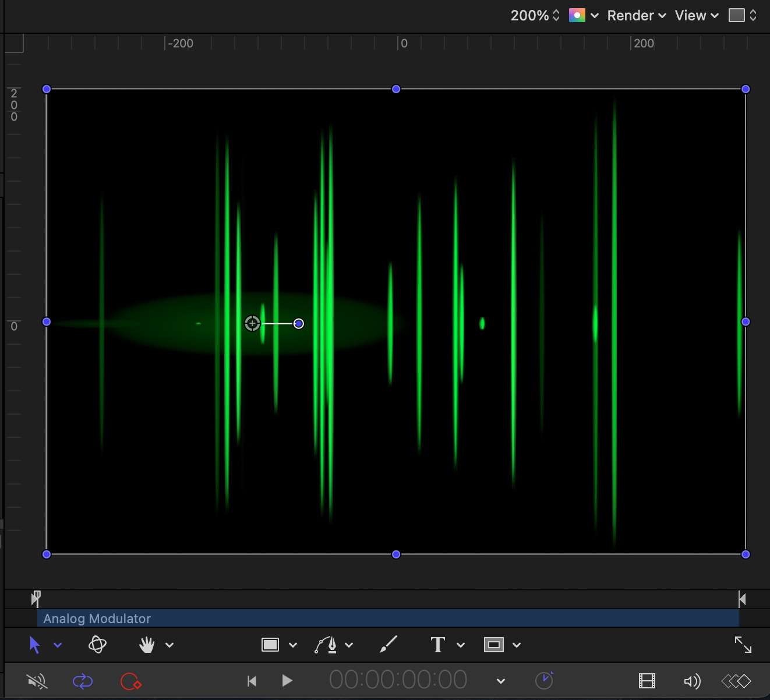Open the View menu
This screenshot has width=770, height=700.
(697, 16)
